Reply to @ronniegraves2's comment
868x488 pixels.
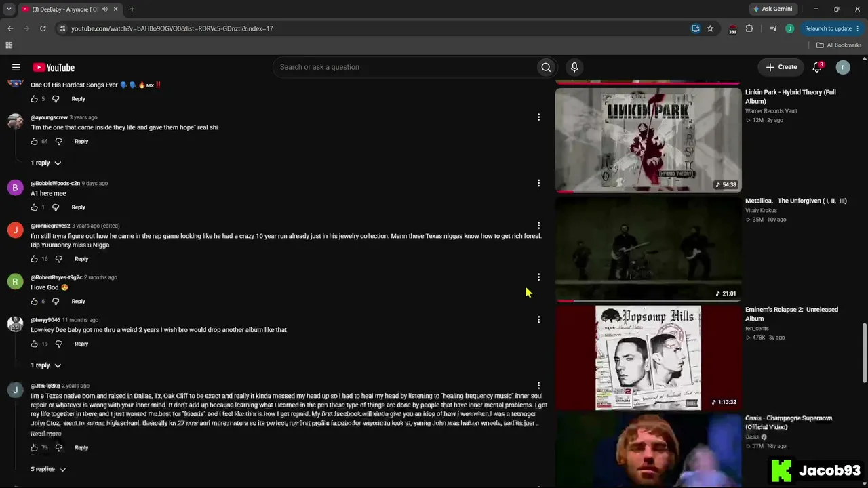[81, 259]
